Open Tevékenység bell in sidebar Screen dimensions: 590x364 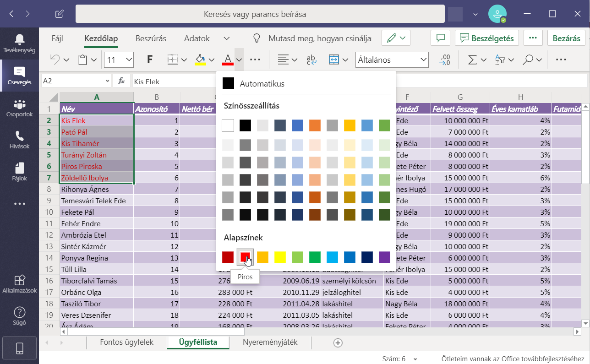tap(19, 43)
